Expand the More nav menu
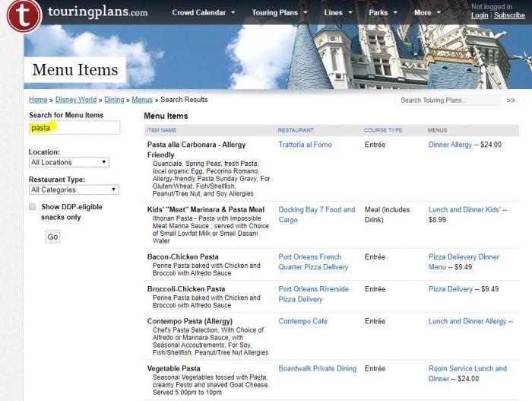Viewport: 532px width, 401px height. tap(427, 13)
